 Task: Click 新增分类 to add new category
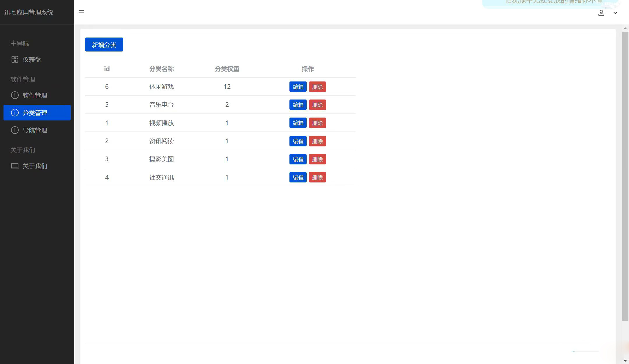pyautogui.click(x=104, y=44)
